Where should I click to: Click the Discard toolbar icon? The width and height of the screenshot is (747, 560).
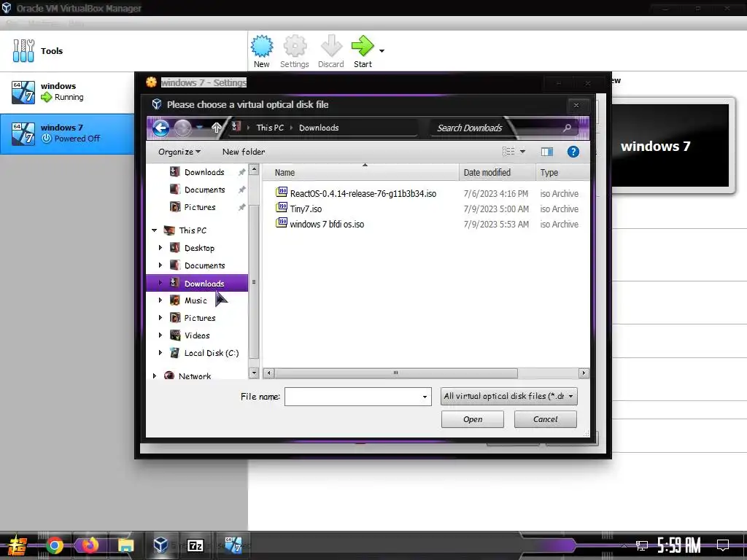[331, 52]
